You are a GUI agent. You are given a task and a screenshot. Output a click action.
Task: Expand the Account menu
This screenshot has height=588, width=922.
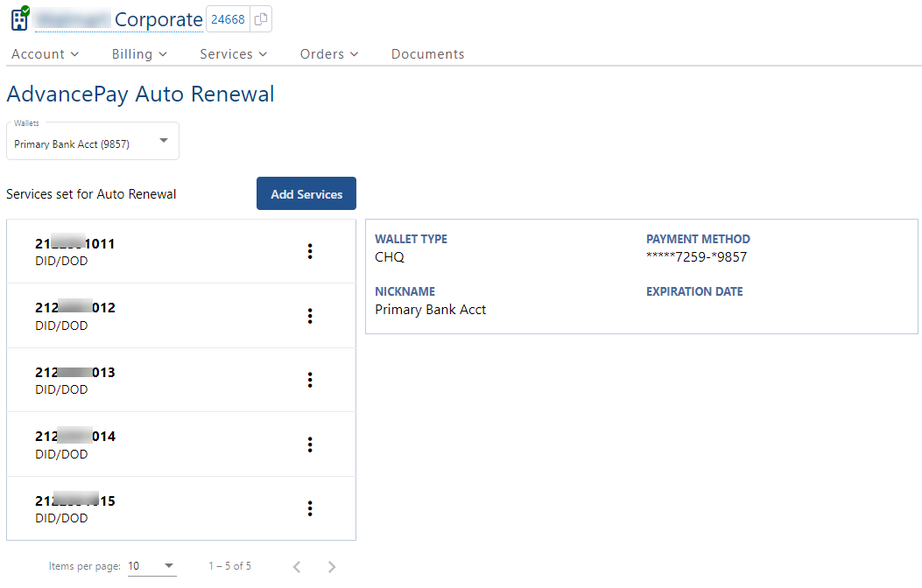[45, 54]
